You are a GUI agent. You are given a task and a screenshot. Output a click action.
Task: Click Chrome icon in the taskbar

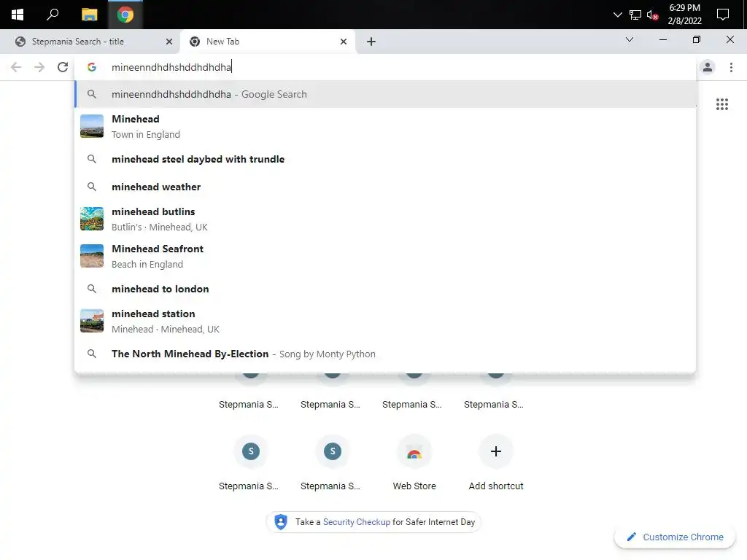(125, 15)
